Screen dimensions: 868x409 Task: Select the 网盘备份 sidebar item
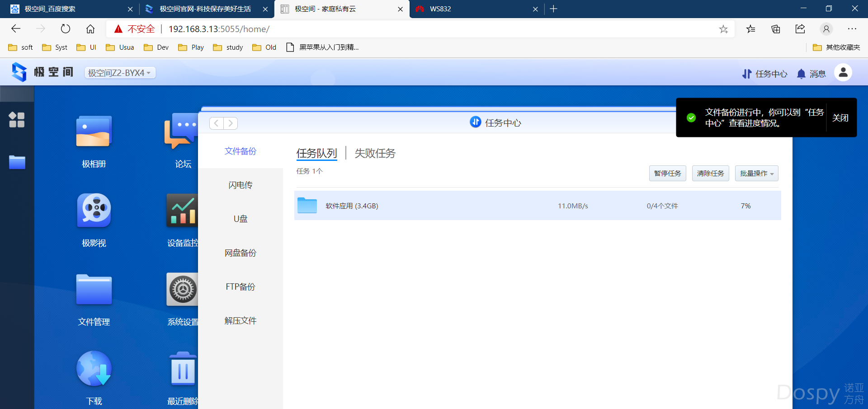pyautogui.click(x=241, y=253)
